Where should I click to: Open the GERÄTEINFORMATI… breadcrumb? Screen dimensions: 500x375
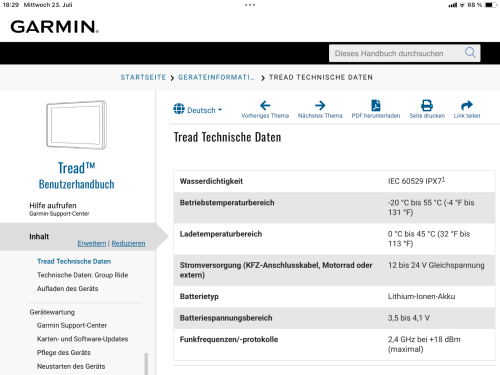point(216,77)
